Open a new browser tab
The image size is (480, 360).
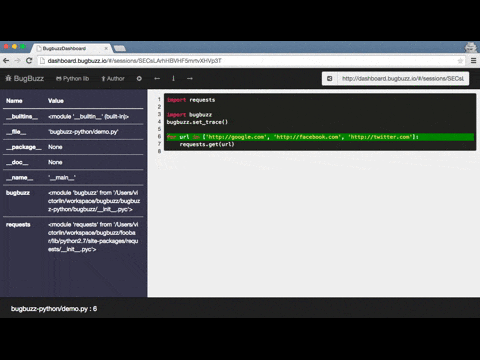click(x=120, y=49)
